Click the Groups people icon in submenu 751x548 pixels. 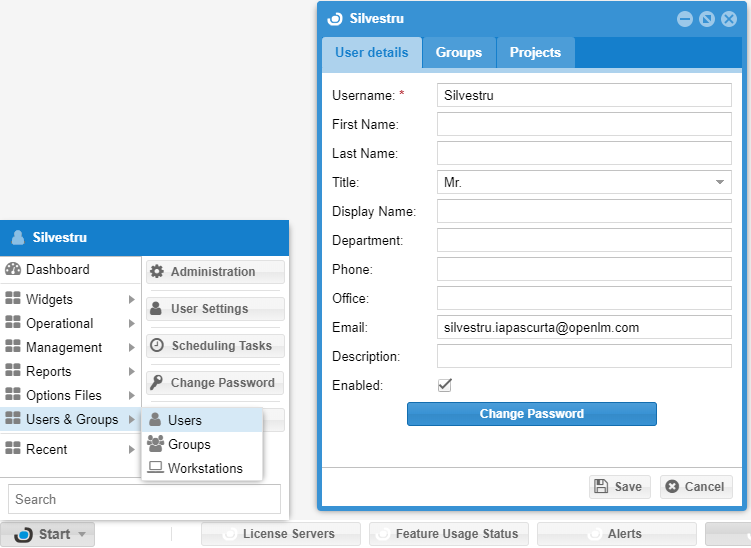[x=156, y=444]
